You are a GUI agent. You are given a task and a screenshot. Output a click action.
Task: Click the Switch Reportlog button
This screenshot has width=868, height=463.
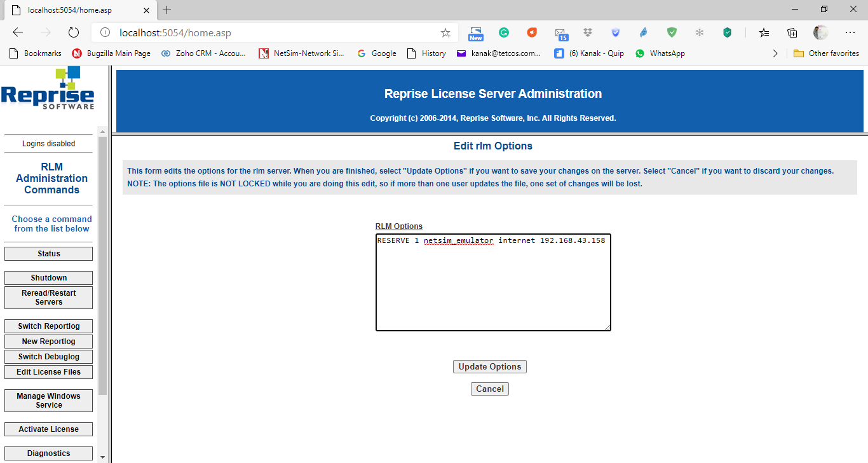click(48, 326)
